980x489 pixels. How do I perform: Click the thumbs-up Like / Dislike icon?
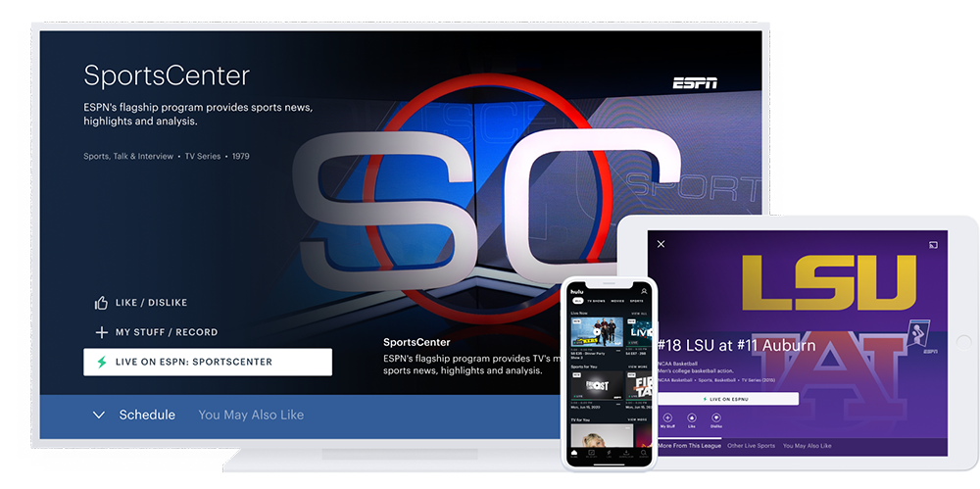[101, 303]
